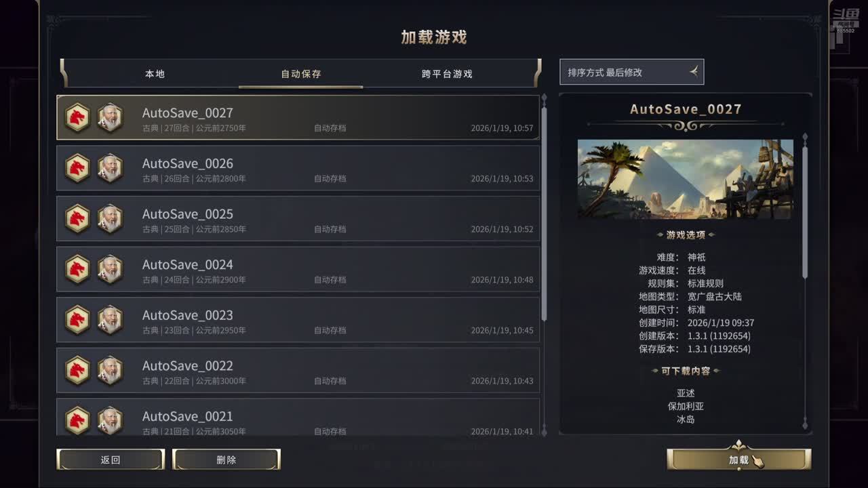
Task: Click the 加载 button
Action: tap(738, 460)
